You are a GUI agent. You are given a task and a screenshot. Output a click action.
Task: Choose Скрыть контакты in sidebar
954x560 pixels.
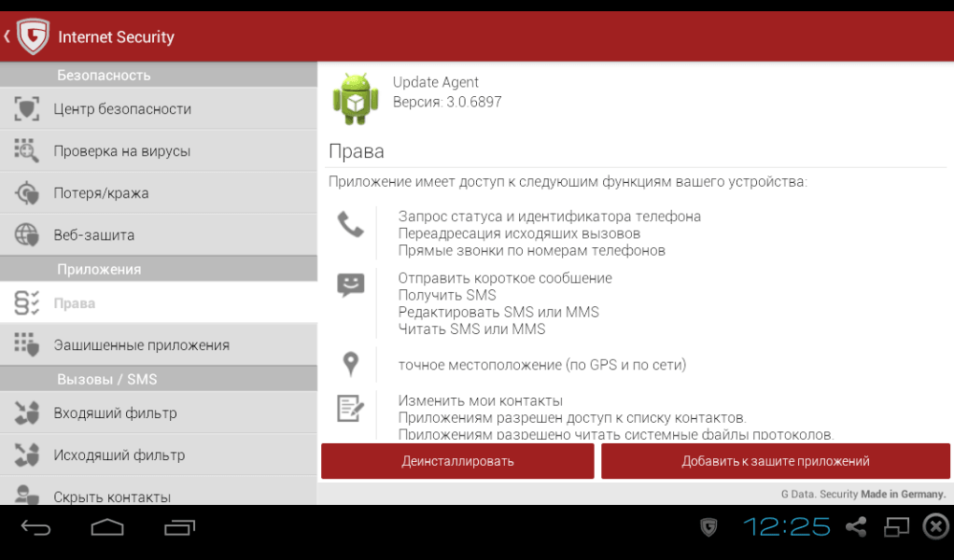(x=112, y=497)
